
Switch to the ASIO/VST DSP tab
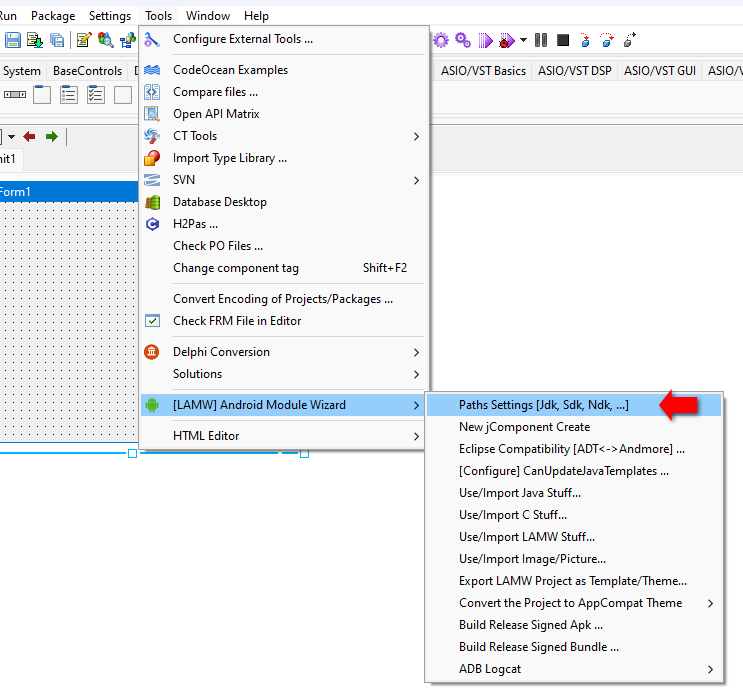[575, 71]
